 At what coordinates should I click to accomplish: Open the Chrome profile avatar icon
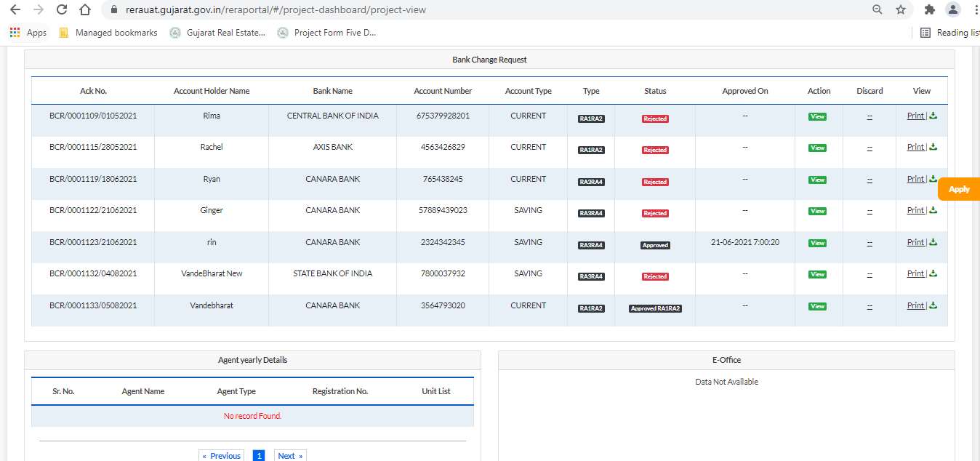[953, 9]
